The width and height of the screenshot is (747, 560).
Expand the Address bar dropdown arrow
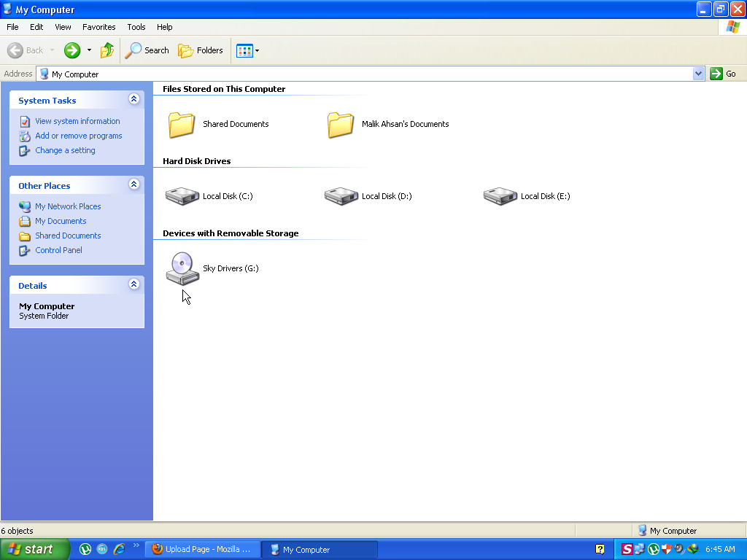click(x=698, y=74)
